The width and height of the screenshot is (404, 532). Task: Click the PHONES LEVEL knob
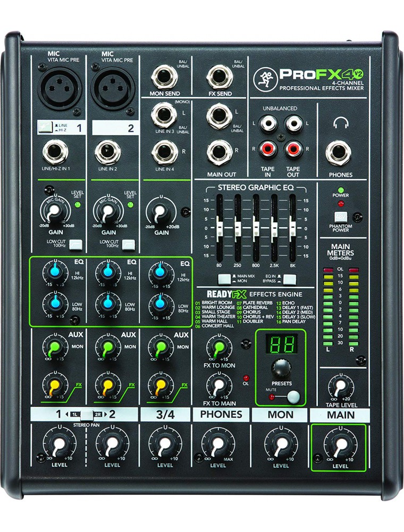[217, 444]
